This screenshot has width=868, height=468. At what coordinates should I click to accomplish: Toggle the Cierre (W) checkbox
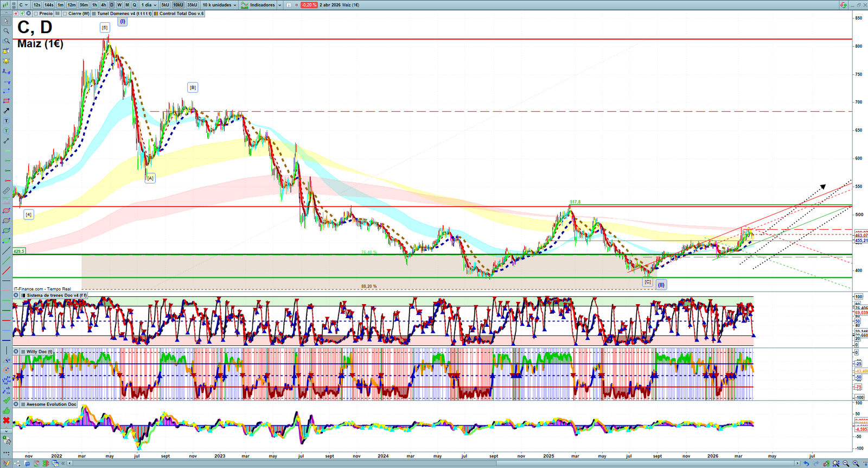65,14
